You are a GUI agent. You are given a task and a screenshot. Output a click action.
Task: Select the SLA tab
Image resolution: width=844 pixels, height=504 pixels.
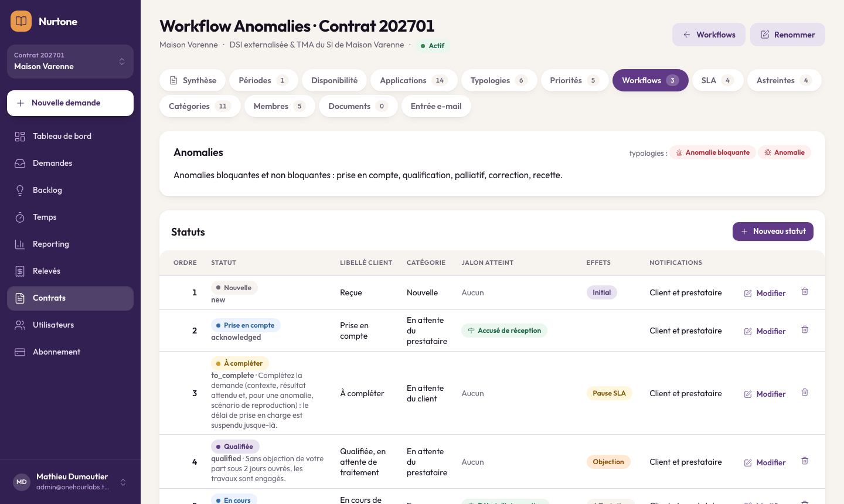coord(717,80)
